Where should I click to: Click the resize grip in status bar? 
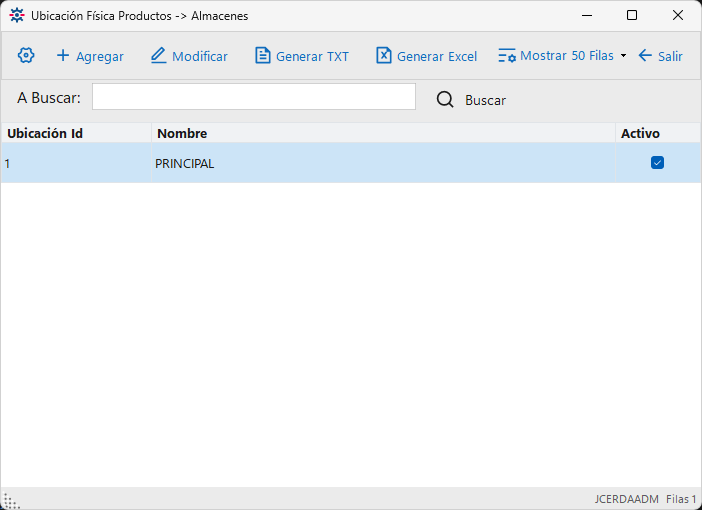point(10,500)
